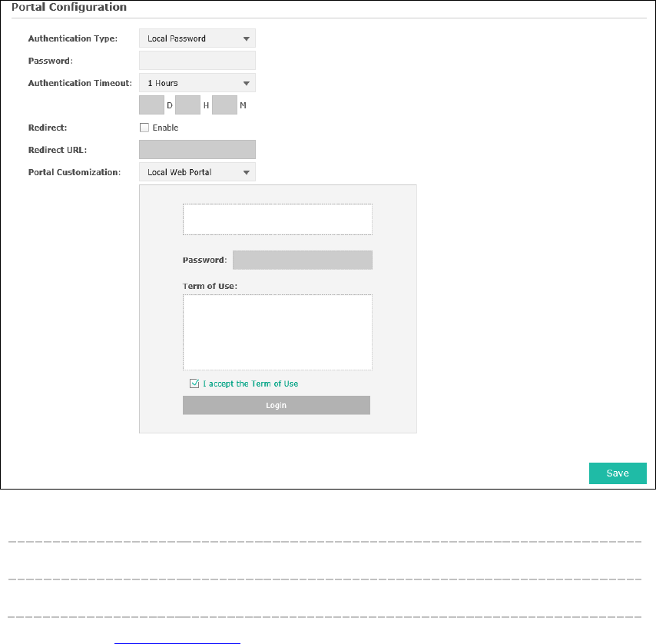Click the Redirect URL label

pyautogui.click(x=58, y=150)
